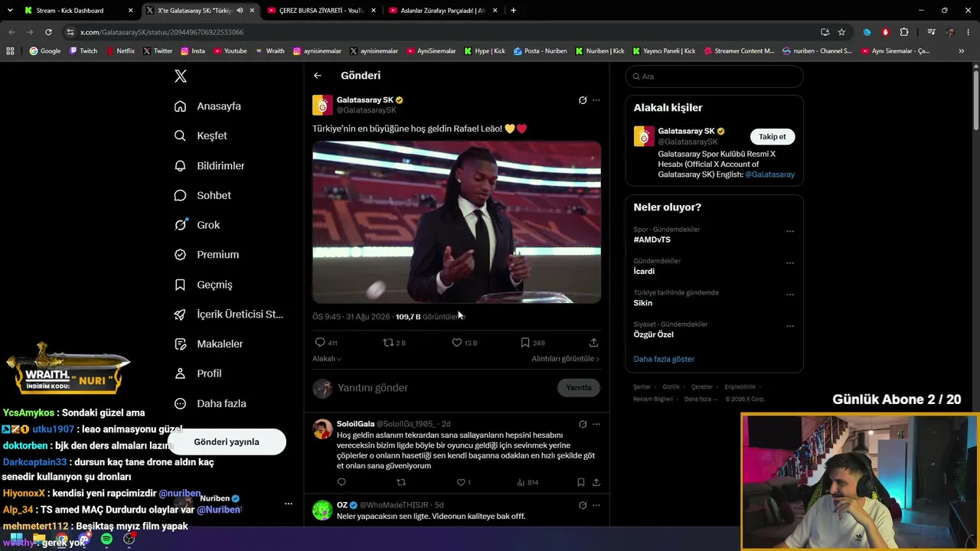
Task: Open the Netflix bookmark in bookmarks bar
Action: 119,51
